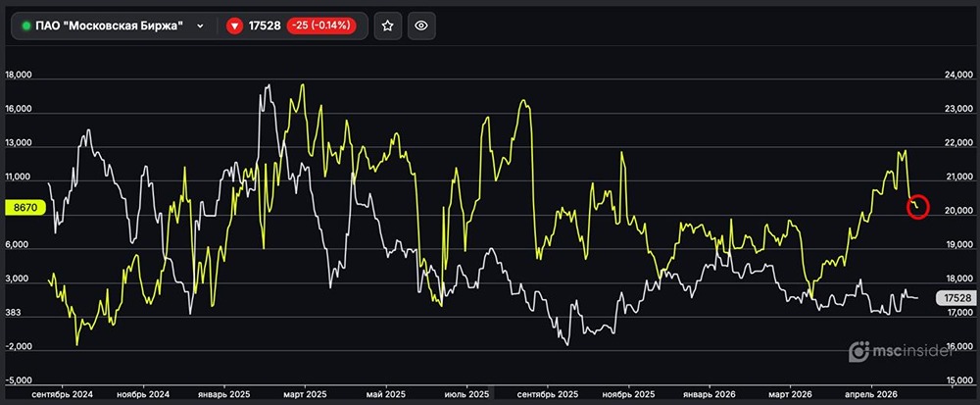Click the red down-triangle price change icon
The width and height of the screenshot is (980, 405).
tap(235, 25)
